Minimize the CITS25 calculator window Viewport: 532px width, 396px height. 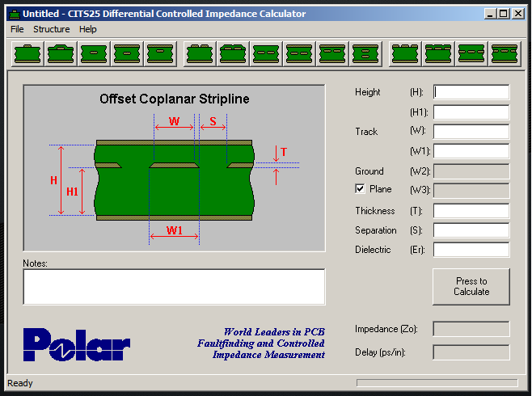coord(490,14)
